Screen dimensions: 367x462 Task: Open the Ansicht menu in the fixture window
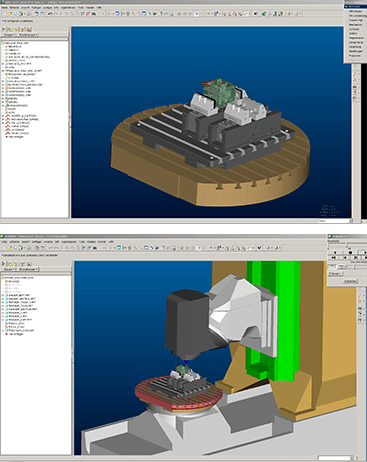click(x=25, y=7)
